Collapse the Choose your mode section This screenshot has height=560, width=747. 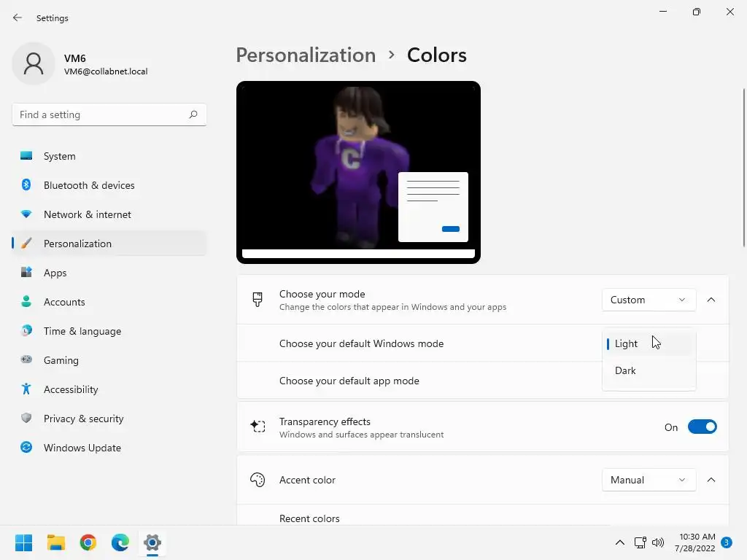(x=711, y=300)
